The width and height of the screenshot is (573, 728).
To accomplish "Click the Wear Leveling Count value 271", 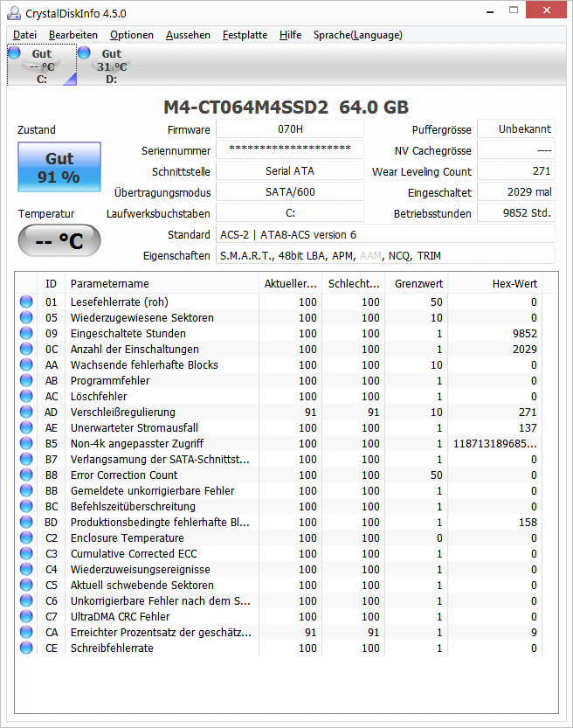I will 516,171.
